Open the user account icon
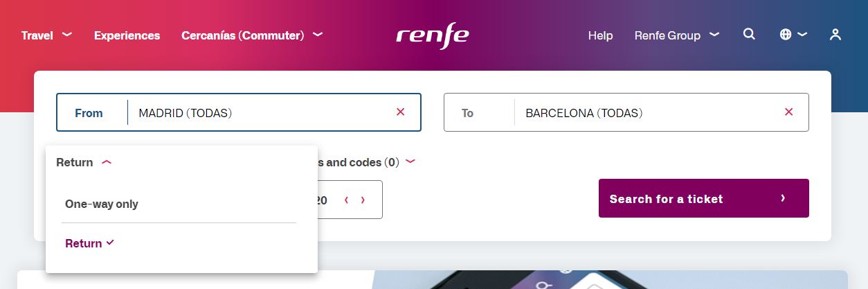 [x=835, y=35]
